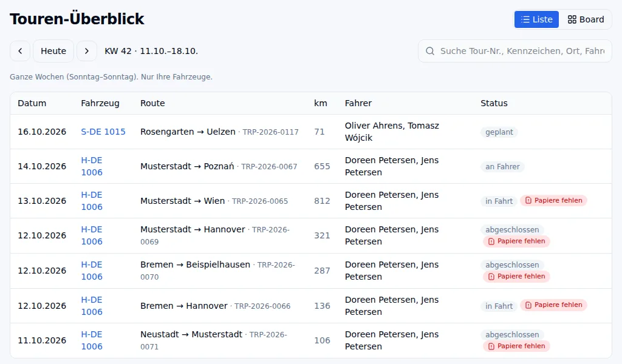This screenshot has height=364, width=622.
Task: Open H-DE 1006 link in Poznań row
Action: [x=92, y=166]
